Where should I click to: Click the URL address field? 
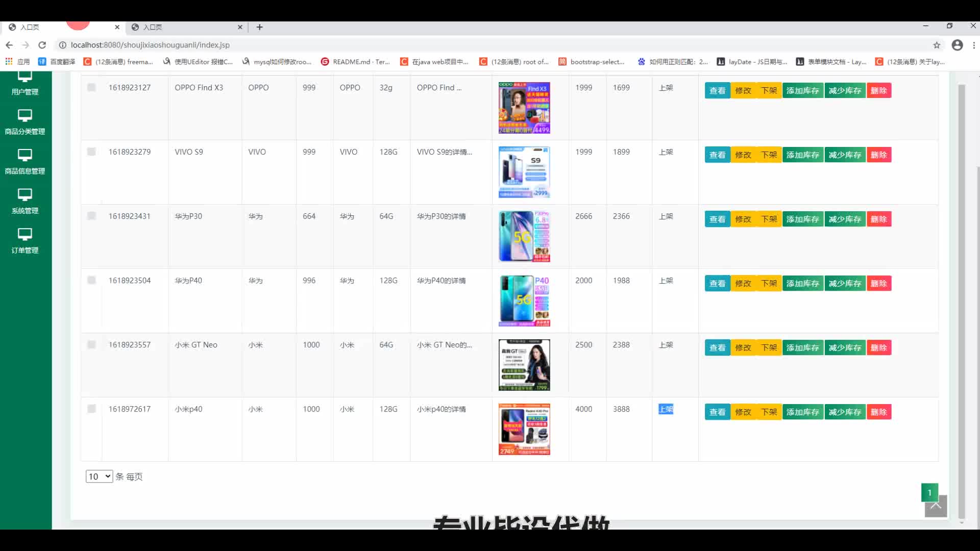point(490,45)
